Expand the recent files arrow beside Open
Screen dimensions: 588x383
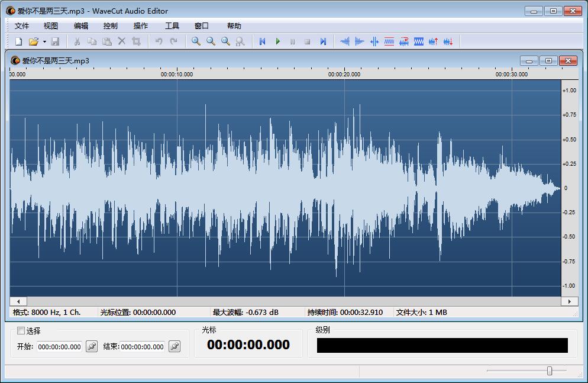[x=44, y=41]
